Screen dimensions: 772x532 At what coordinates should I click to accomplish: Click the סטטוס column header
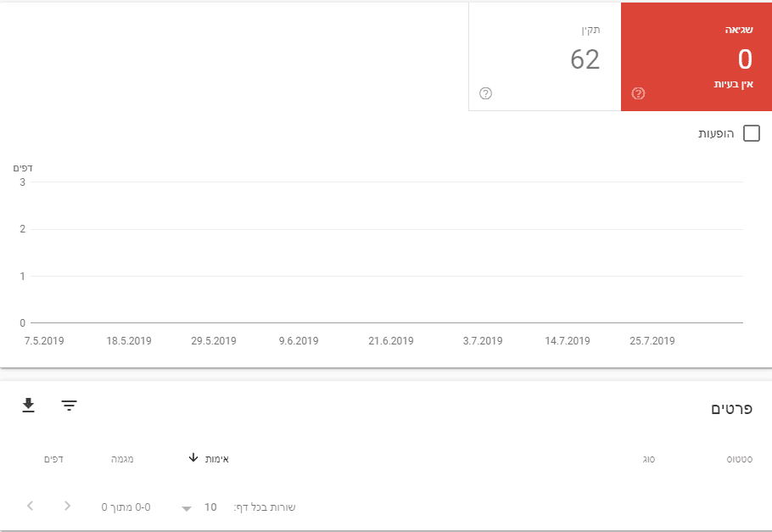[740, 459]
